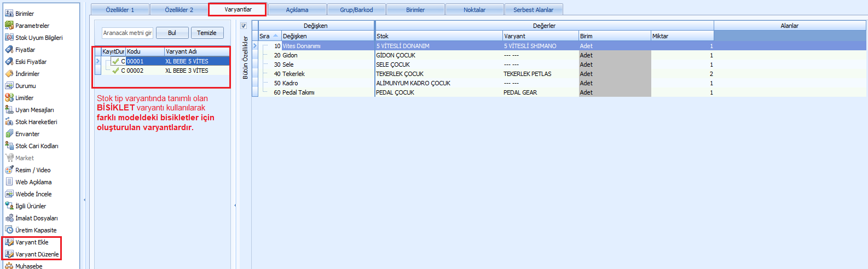Open the İmalat Dosyaları item
The width and height of the screenshot is (868, 269).
click(x=36, y=218)
